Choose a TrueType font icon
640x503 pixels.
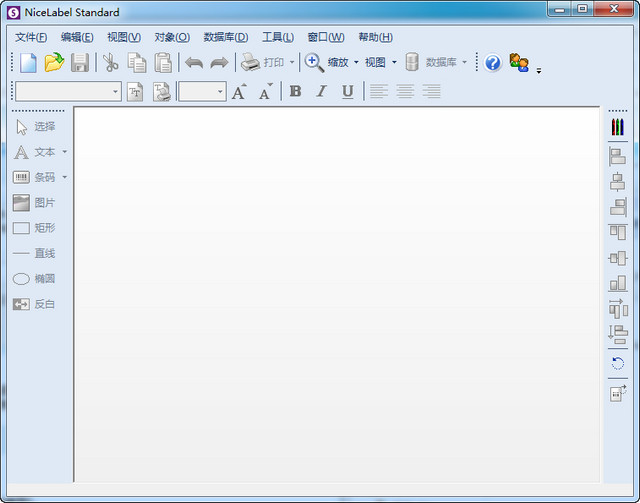(135, 91)
